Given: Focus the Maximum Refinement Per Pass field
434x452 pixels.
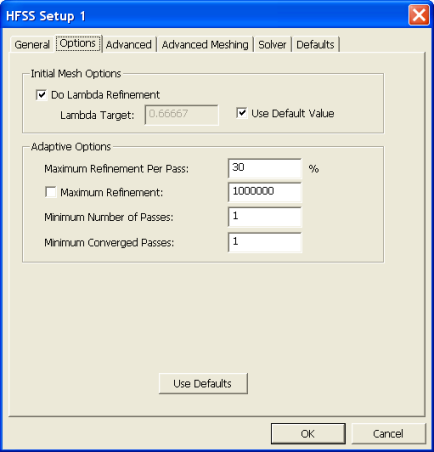Looking at the screenshot, I should (x=265, y=168).
